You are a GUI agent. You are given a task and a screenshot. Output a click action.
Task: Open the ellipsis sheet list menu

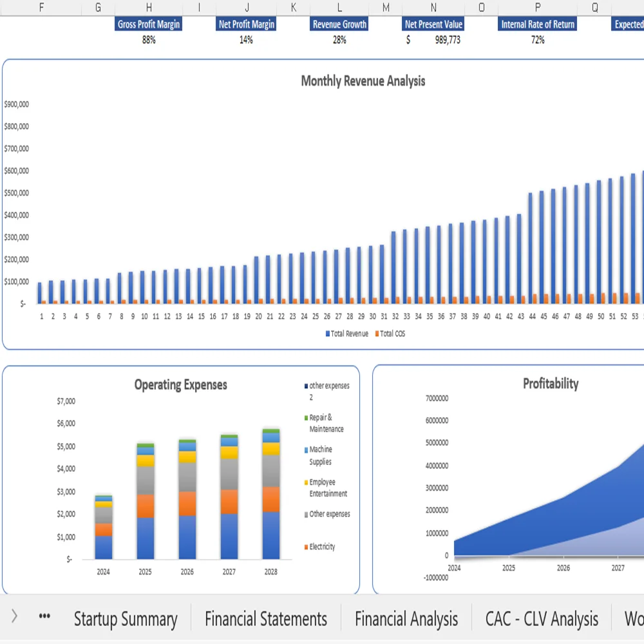(44, 616)
